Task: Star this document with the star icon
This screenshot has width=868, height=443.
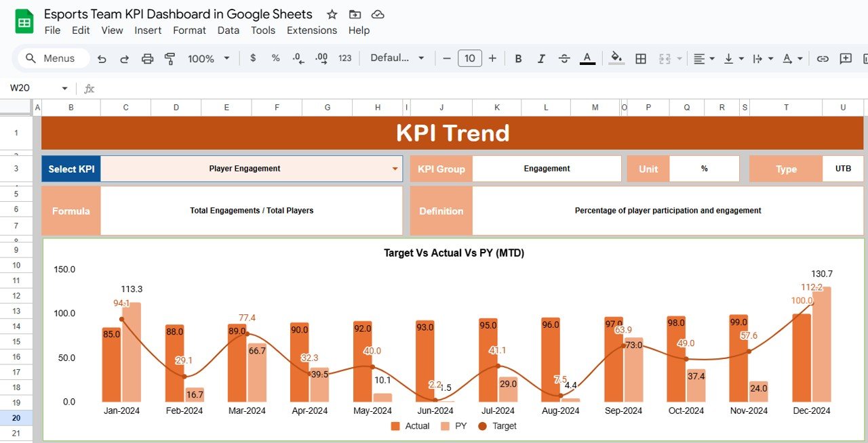Action: pyautogui.click(x=332, y=14)
